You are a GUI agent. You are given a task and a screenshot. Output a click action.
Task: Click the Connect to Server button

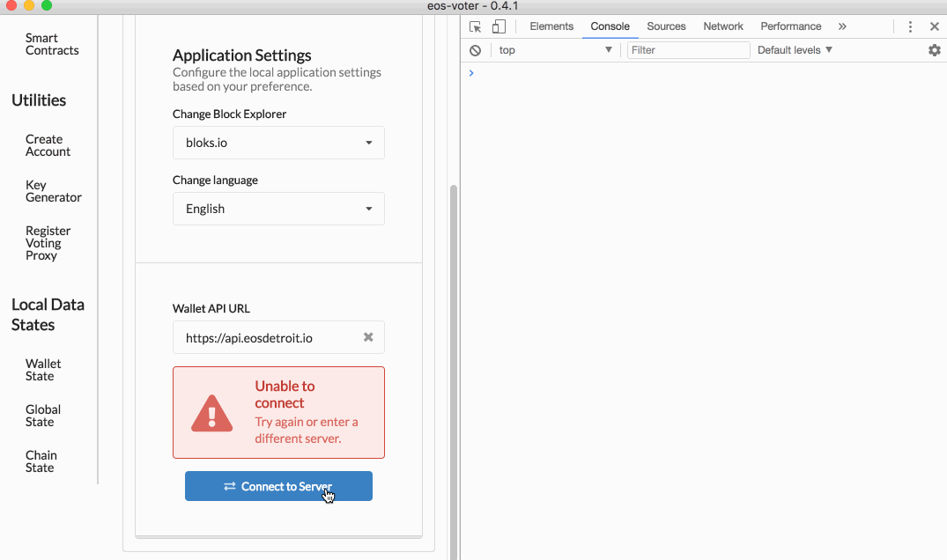278,485
